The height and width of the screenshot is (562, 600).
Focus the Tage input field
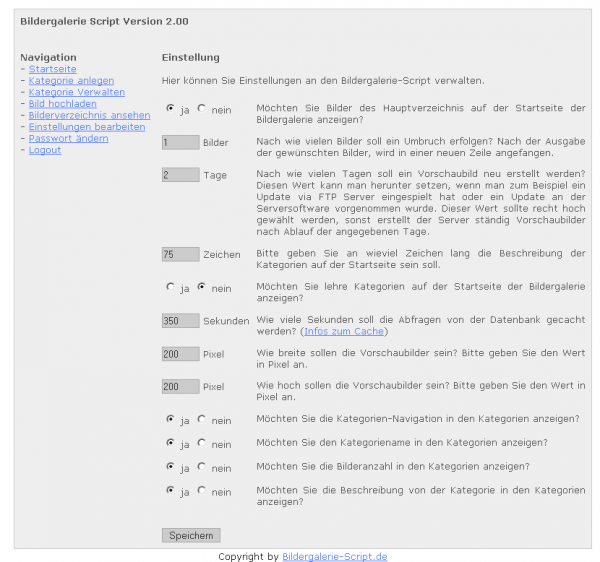[x=181, y=175]
